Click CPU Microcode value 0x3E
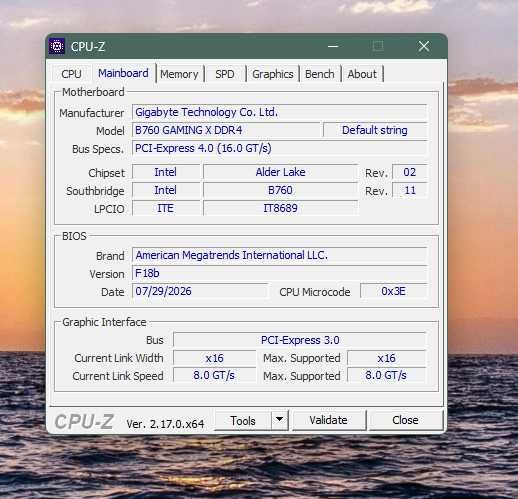The image size is (518, 499). [x=393, y=291]
